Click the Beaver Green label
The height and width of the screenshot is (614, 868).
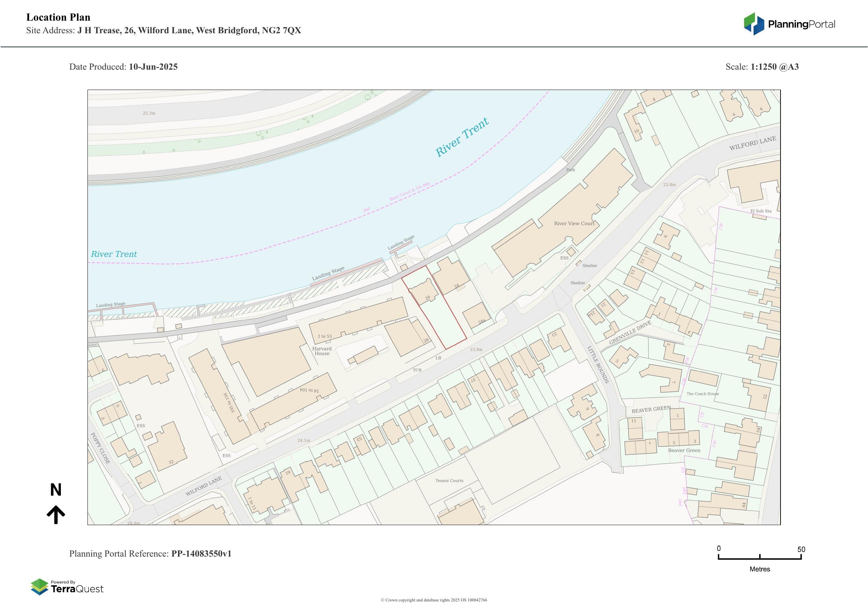pos(684,450)
